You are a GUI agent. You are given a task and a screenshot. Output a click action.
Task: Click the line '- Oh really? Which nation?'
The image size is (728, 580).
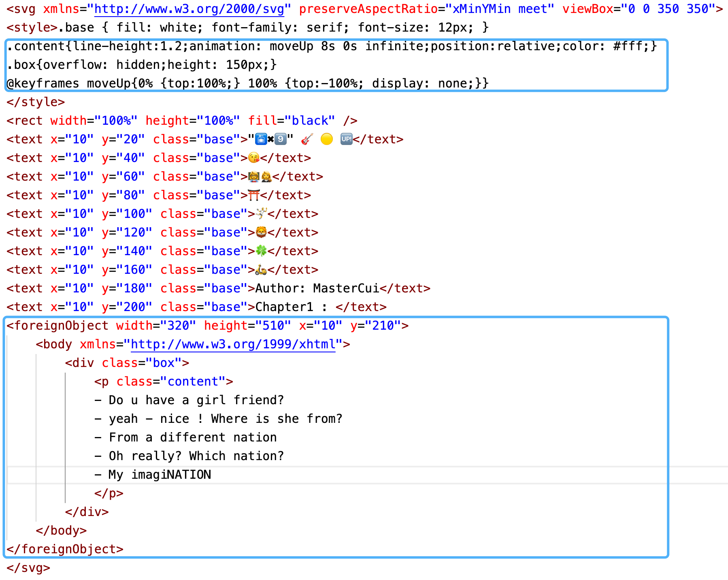pyautogui.click(x=189, y=456)
